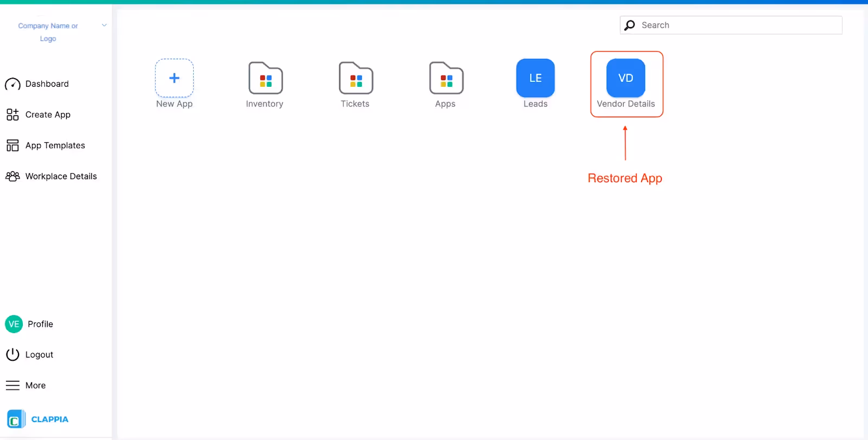This screenshot has width=868, height=440.
Task: Expand More menu label
Action: tap(36, 386)
